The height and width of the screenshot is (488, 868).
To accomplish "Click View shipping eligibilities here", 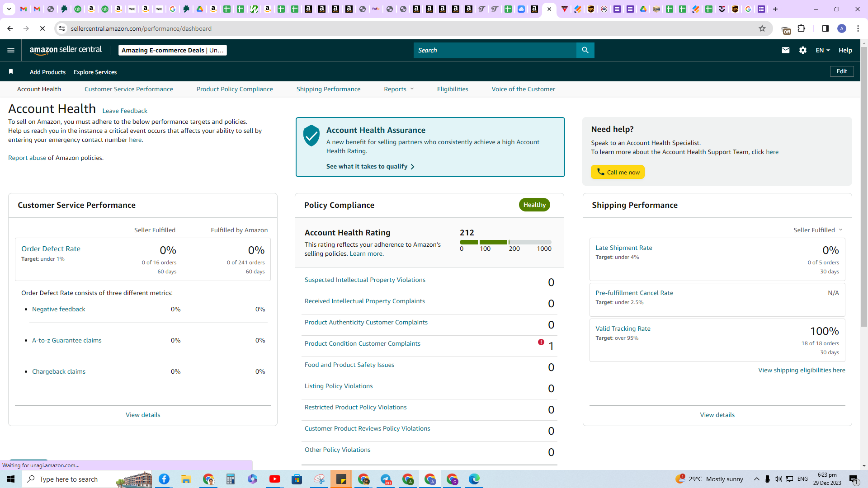I will pyautogui.click(x=802, y=370).
